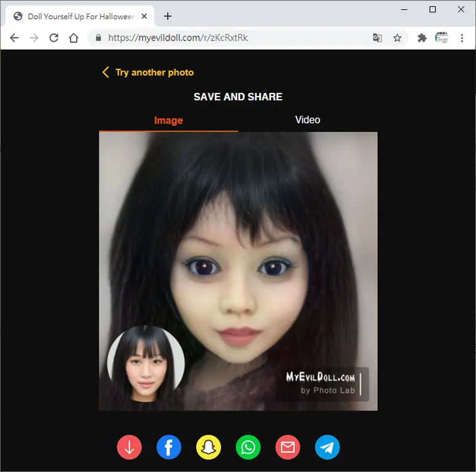Send the image through WhatsApp
The height and width of the screenshot is (472, 476).
click(x=248, y=447)
